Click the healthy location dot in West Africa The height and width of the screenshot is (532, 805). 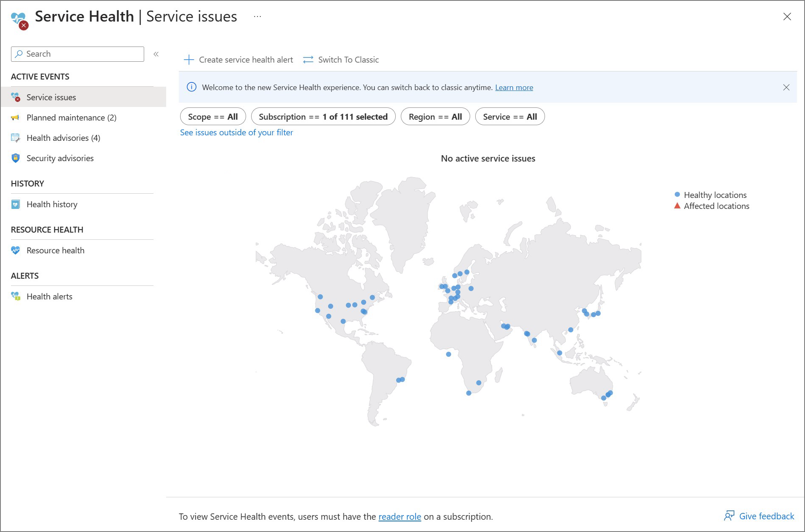pos(449,354)
